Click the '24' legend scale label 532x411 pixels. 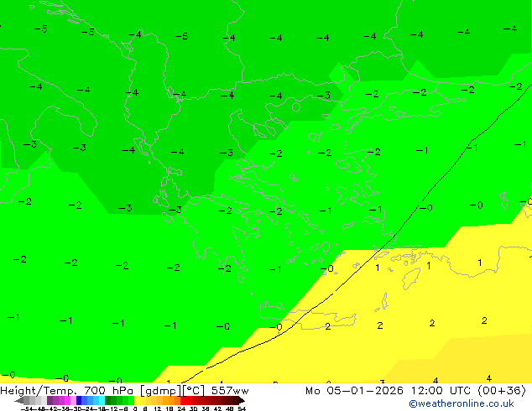click(181, 408)
